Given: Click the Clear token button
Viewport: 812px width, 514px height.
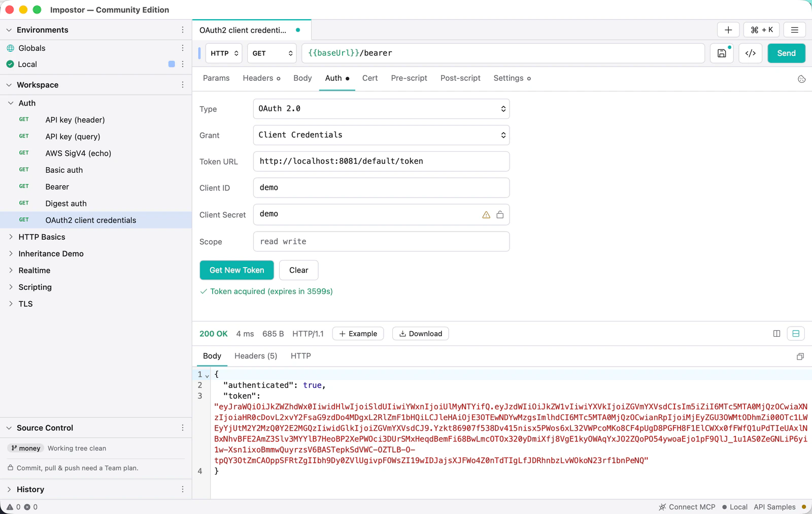Looking at the screenshot, I should click(299, 270).
